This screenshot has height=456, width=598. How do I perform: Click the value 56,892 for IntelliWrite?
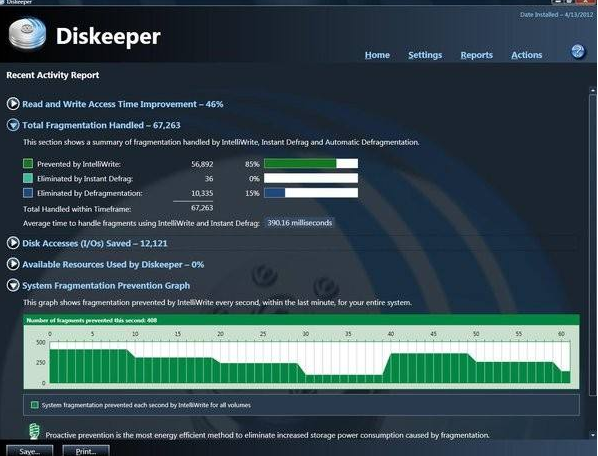(x=202, y=164)
